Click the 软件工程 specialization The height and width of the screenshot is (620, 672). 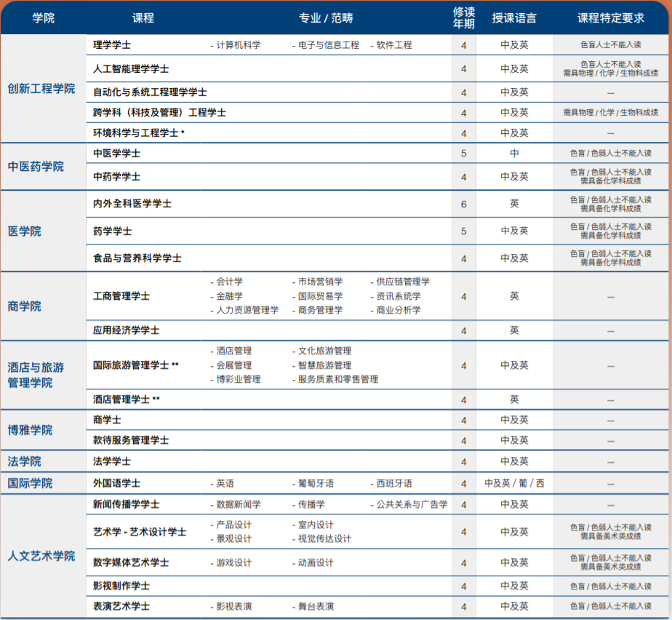(x=391, y=45)
